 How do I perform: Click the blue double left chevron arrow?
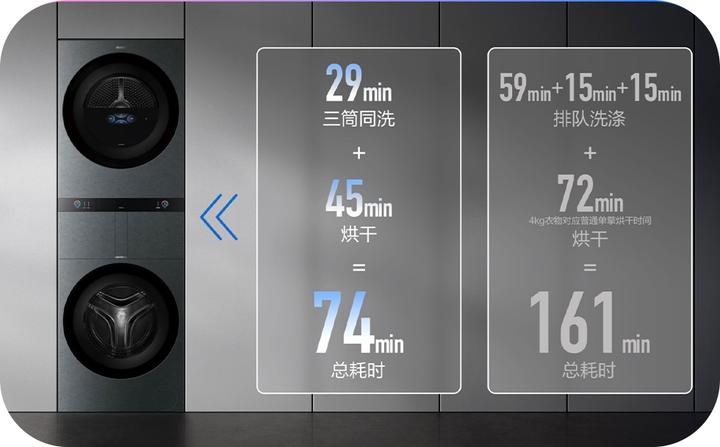[x=219, y=216]
